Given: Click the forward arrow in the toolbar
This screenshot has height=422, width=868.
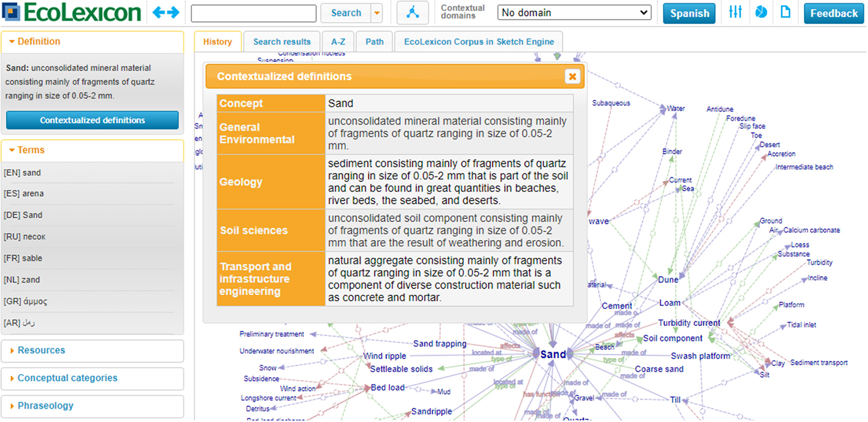Looking at the screenshot, I should point(173,13).
